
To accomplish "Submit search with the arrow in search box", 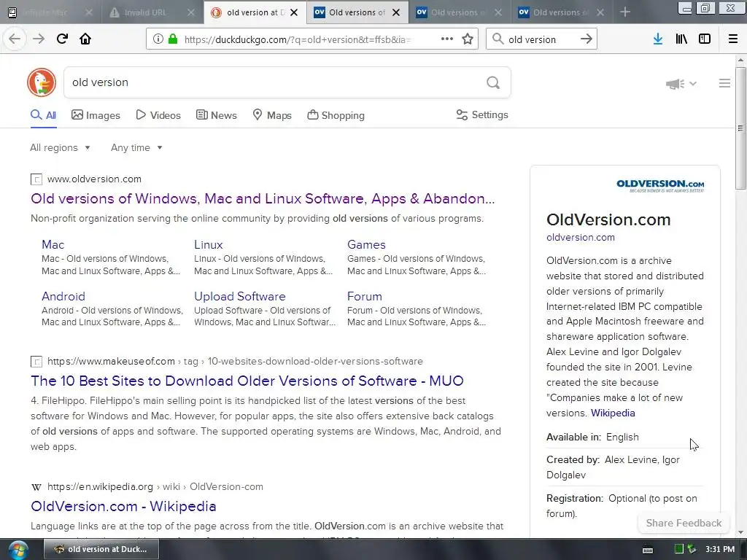I will (x=587, y=39).
